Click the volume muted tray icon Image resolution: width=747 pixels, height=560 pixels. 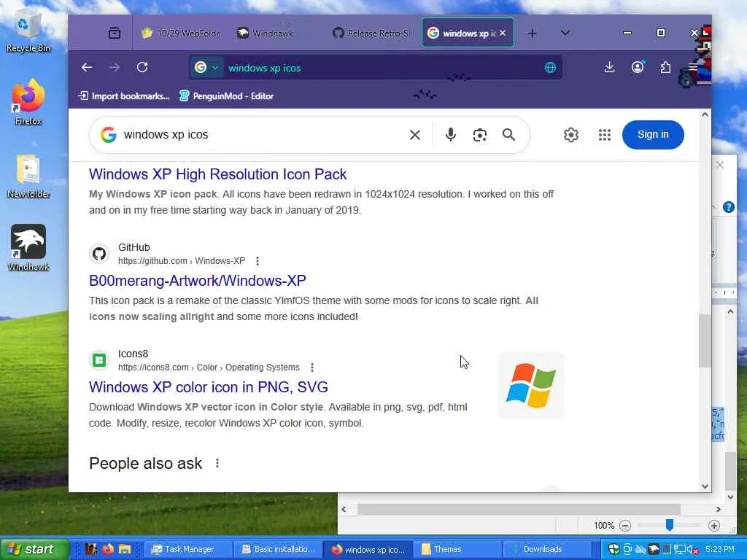pyautogui.click(x=692, y=550)
